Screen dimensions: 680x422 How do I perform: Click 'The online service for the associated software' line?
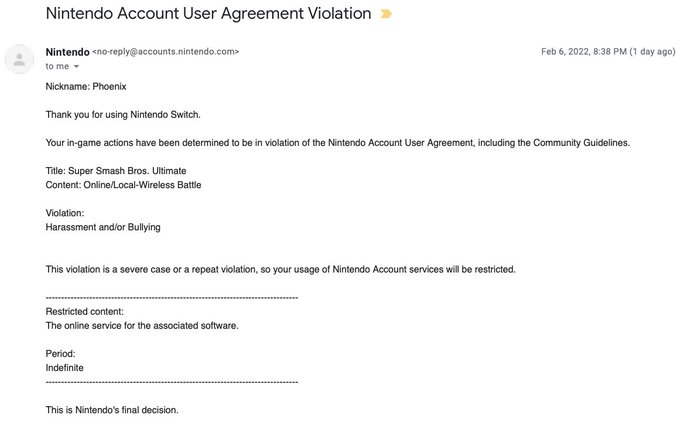tap(142, 325)
